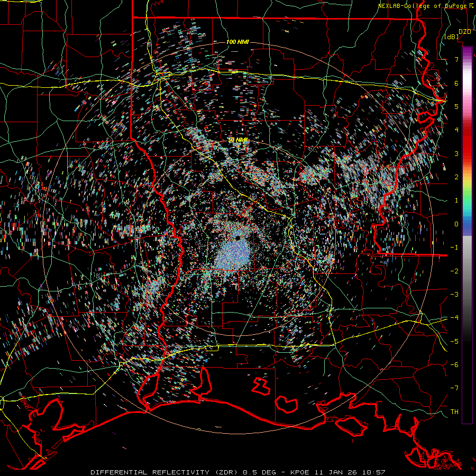The image size is (476, 476).
Task: Click the ZDR vertical color bar legend
Action: (467, 235)
